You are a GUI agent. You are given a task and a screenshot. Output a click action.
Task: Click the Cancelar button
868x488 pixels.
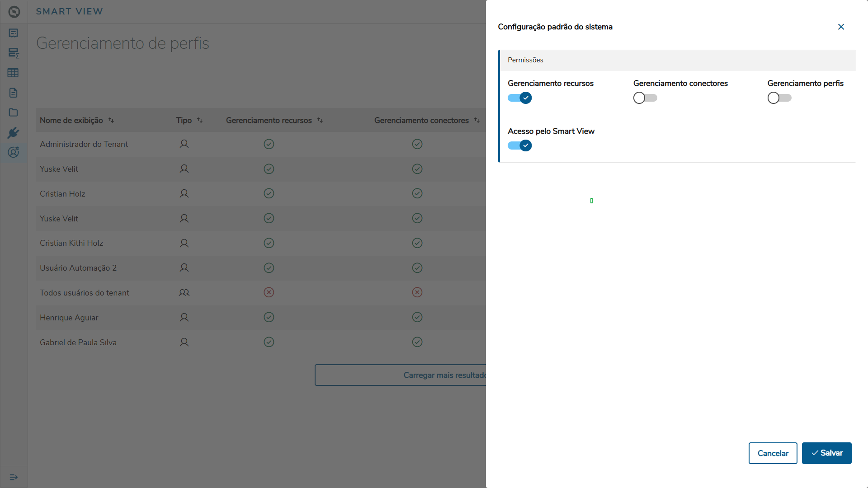[773, 453]
